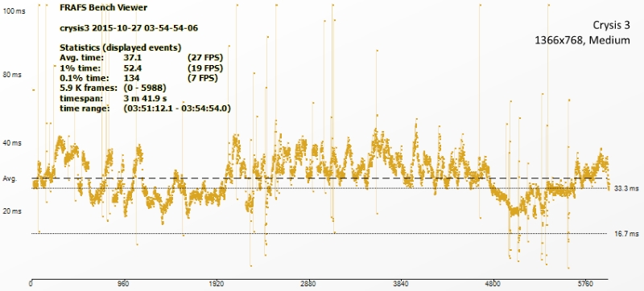This screenshot has width=644, height=291.
Task: Click the timespan value 3 m 41.9 s
Action: [x=146, y=98]
